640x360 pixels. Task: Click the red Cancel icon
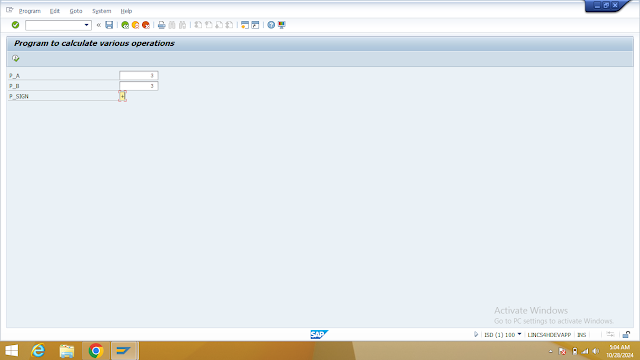146,25
